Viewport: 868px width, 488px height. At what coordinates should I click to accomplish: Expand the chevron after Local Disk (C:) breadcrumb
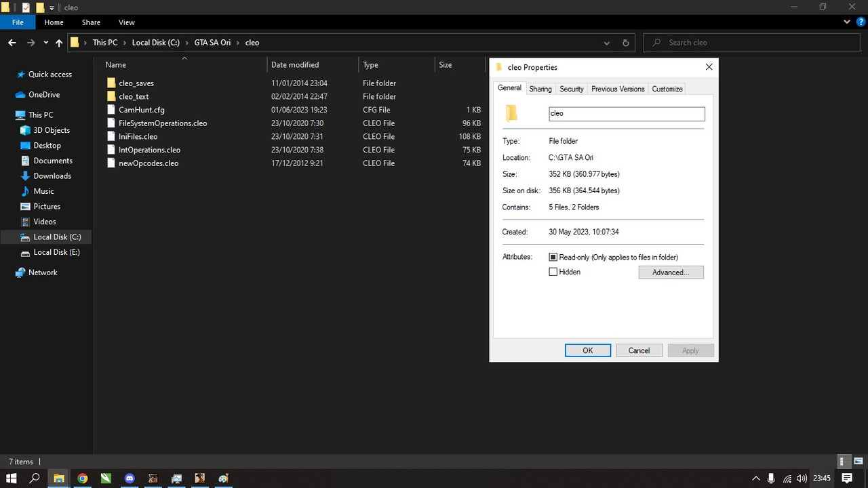pos(186,43)
